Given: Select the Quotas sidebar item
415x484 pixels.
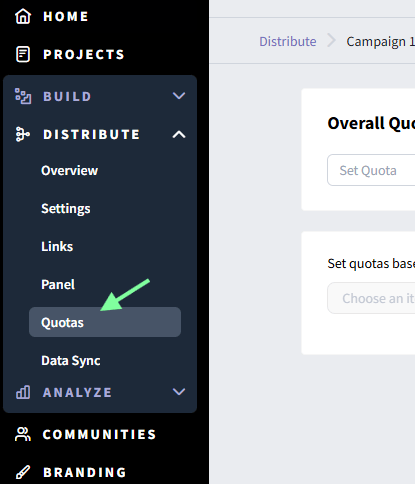Looking at the screenshot, I should click(105, 322).
